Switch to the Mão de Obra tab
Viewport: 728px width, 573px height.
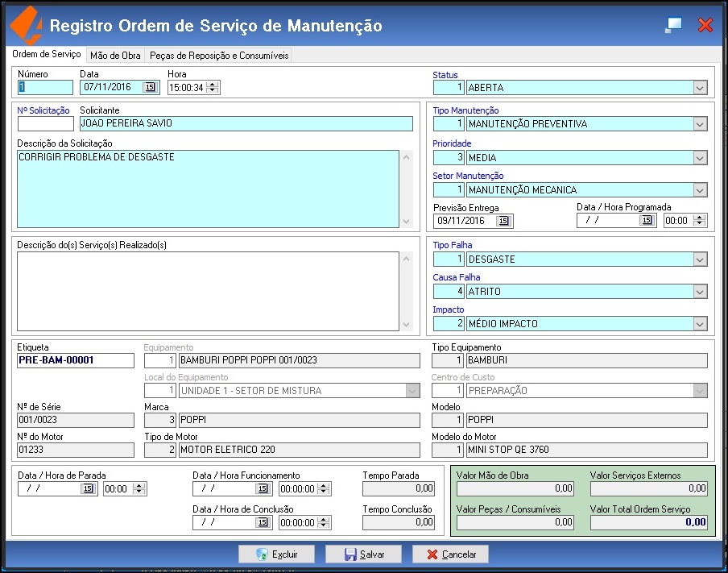(x=115, y=56)
